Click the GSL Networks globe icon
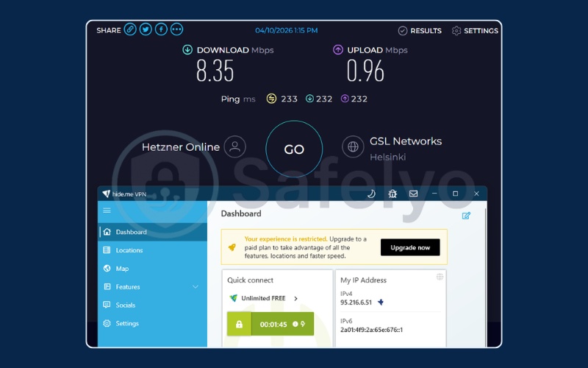This screenshot has height=368, width=588. point(353,146)
